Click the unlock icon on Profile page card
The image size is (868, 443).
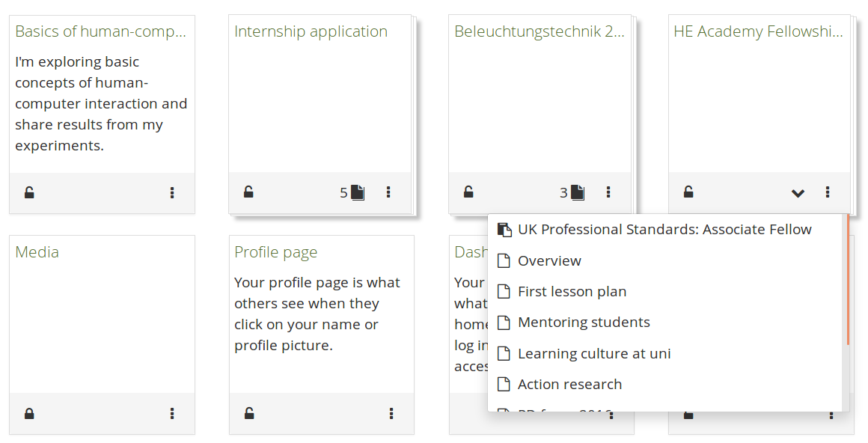(x=249, y=413)
